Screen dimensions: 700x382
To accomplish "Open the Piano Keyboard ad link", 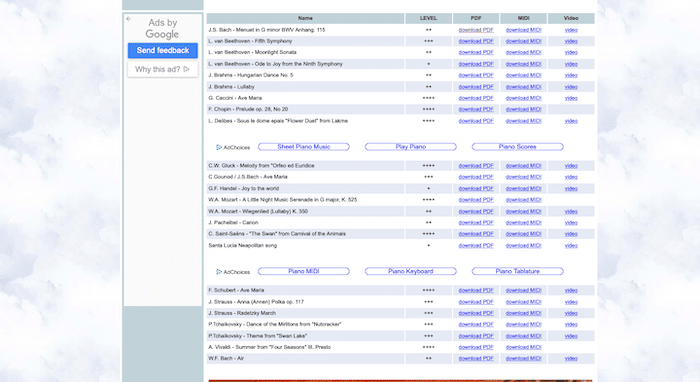I will (411, 271).
